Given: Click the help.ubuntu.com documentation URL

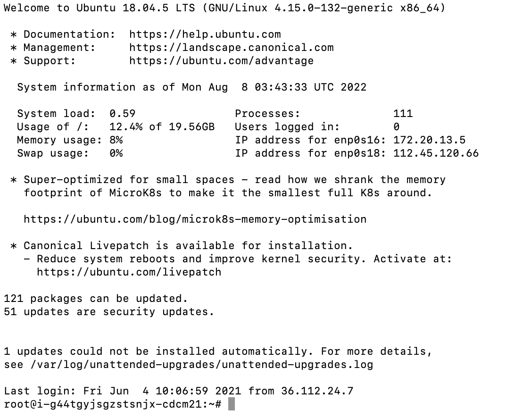Looking at the screenshot, I should click(205, 34).
